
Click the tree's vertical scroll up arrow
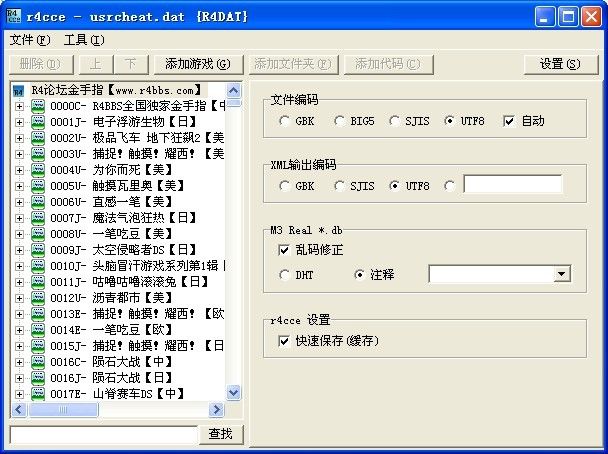tap(233, 91)
